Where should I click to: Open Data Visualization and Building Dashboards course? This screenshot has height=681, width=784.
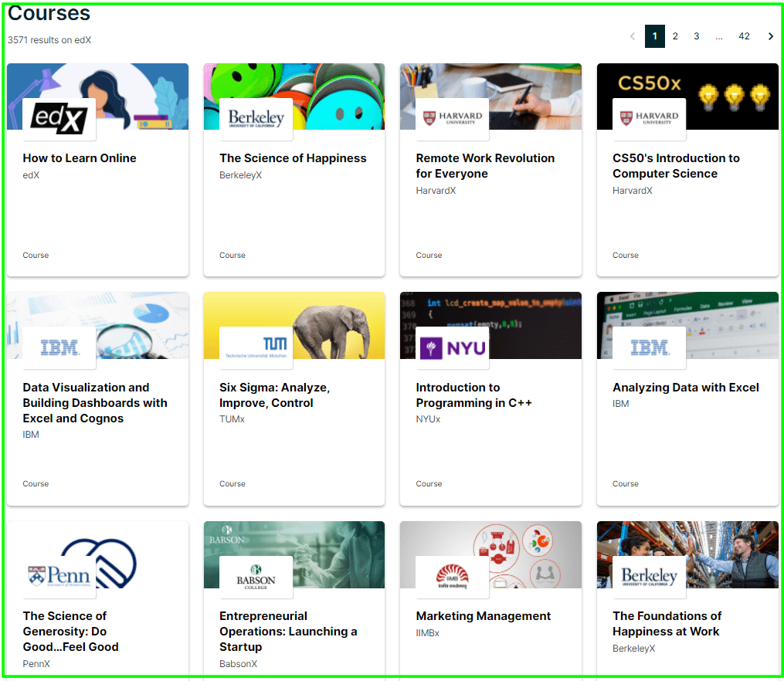pyautogui.click(x=95, y=403)
